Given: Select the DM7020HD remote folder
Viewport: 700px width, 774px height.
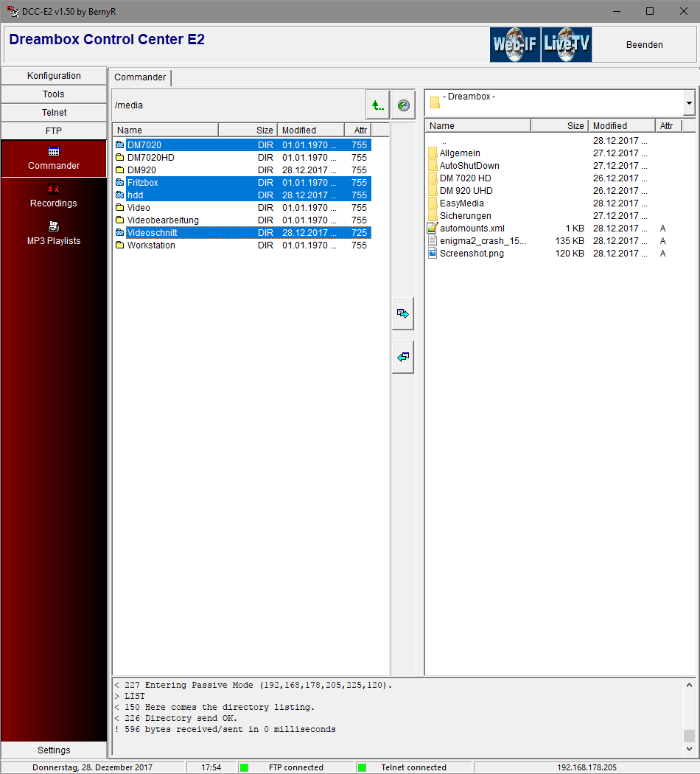Looking at the screenshot, I should [151, 158].
